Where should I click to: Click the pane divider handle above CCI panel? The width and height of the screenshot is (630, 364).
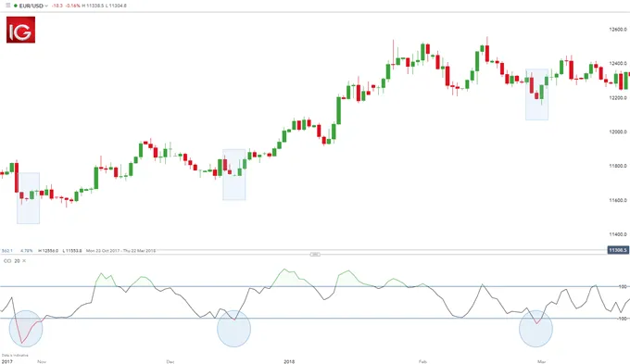pyautogui.click(x=315, y=255)
